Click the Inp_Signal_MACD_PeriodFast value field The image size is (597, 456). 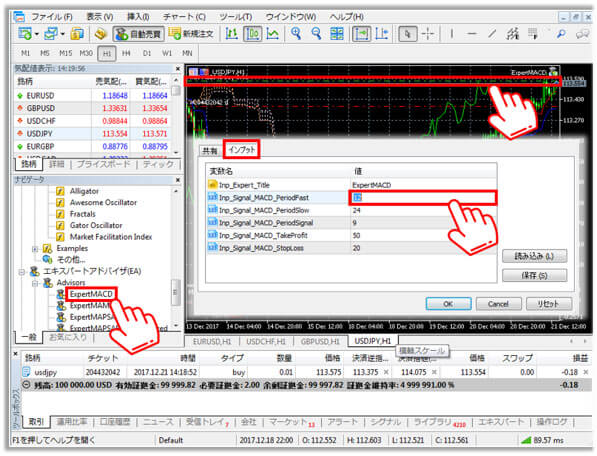pyautogui.click(x=423, y=198)
